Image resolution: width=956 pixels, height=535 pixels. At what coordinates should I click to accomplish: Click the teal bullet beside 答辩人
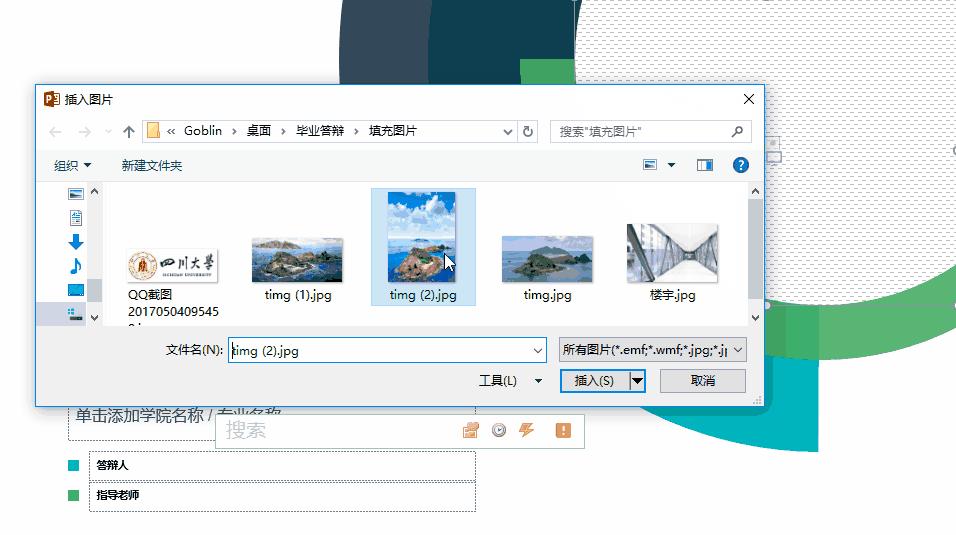[x=74, y=465]
